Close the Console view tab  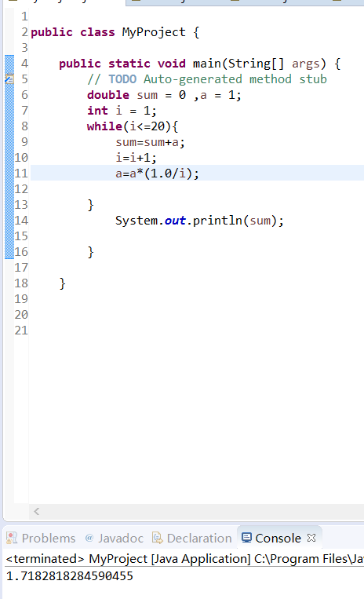(311, 538)
